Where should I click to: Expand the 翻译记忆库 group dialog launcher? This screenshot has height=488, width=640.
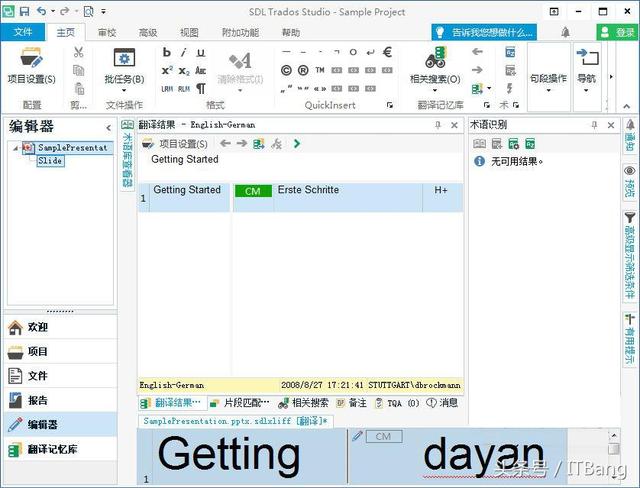487,105
